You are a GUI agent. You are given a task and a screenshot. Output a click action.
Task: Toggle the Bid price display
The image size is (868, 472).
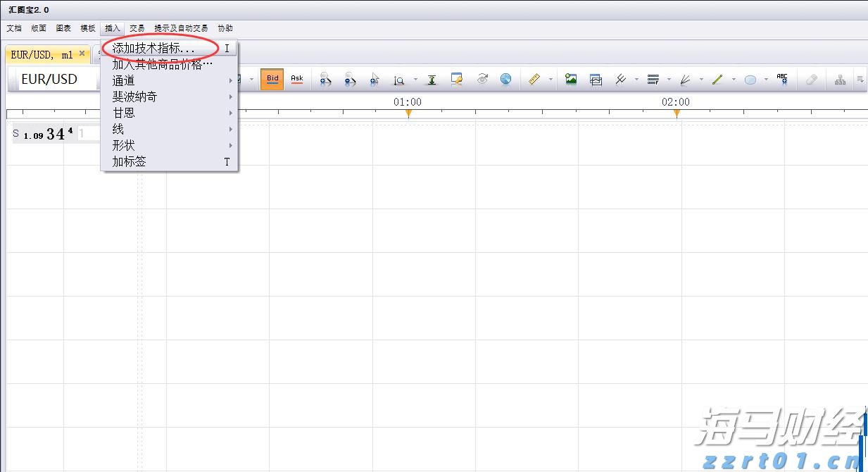click(272, 79)
